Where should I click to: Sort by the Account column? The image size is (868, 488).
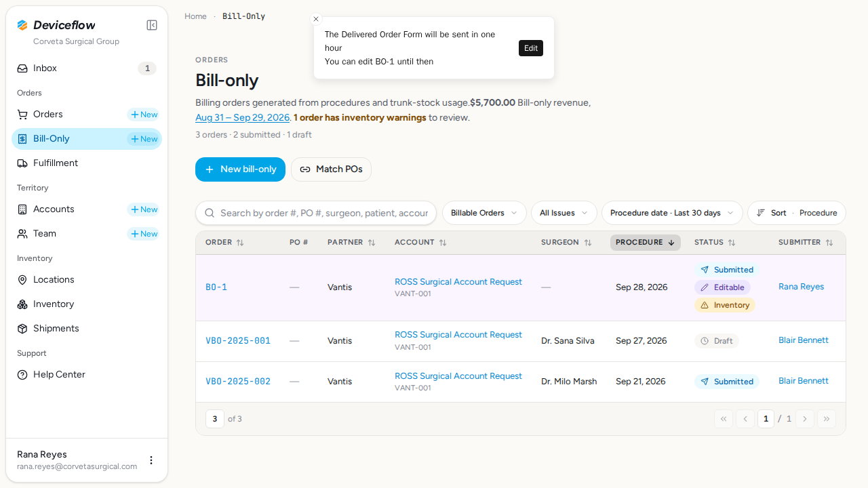pos(420,243)
